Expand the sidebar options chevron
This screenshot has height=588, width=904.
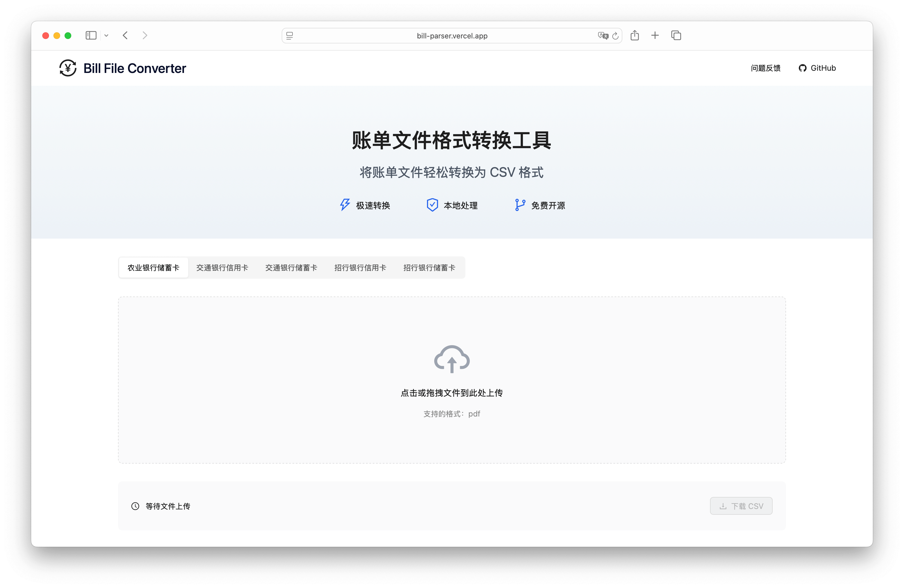(x=106, y=35)
